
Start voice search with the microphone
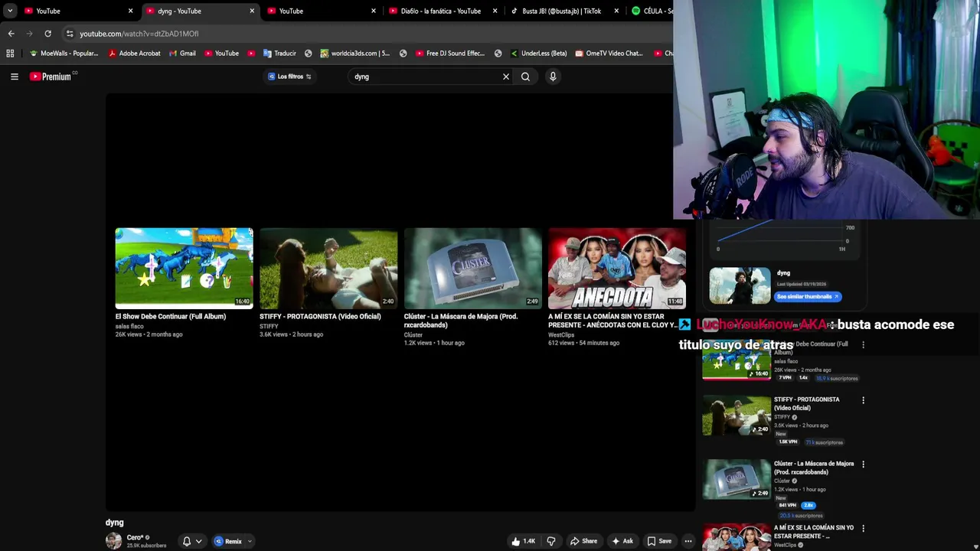553,77
